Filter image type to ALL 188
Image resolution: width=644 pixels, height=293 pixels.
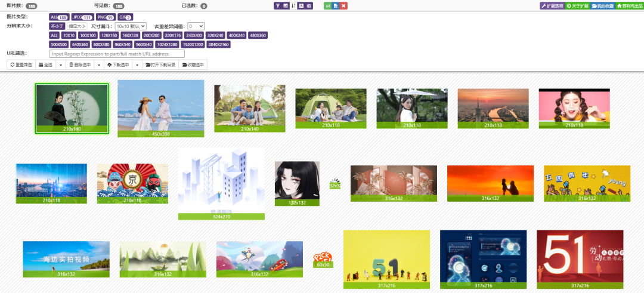[59, 17]
